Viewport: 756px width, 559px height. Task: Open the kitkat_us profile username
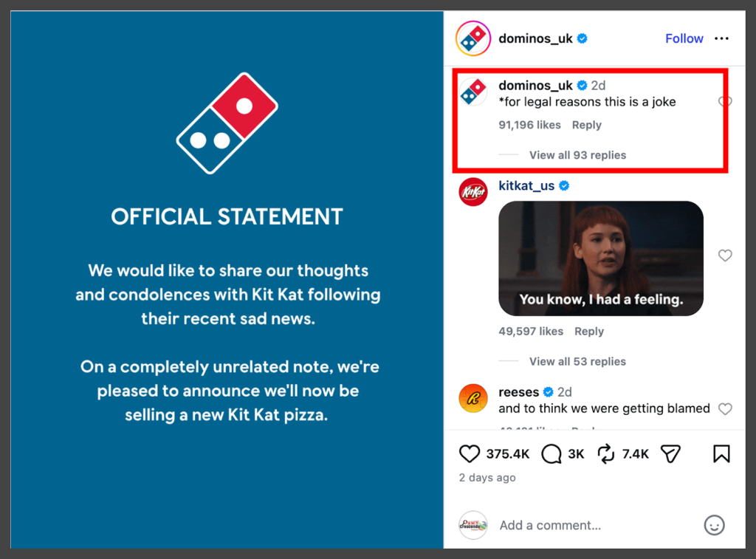[x=526, y=185]
